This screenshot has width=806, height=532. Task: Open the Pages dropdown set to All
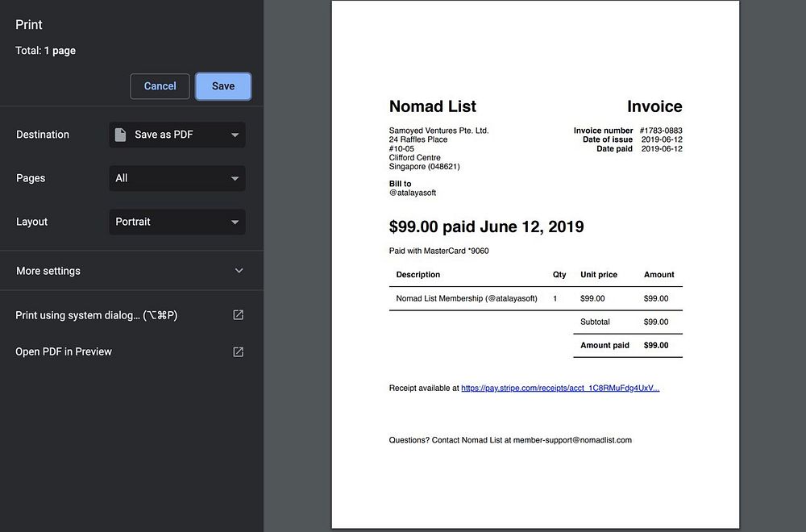[177, 178]
